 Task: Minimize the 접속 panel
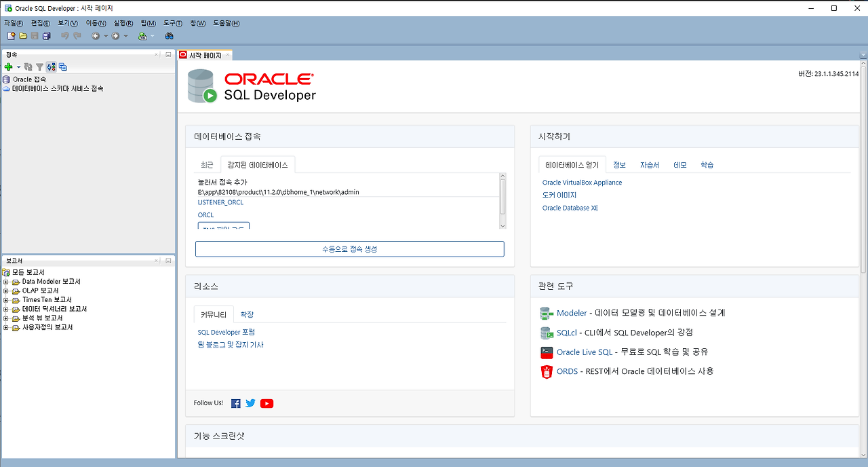(168, 54)
